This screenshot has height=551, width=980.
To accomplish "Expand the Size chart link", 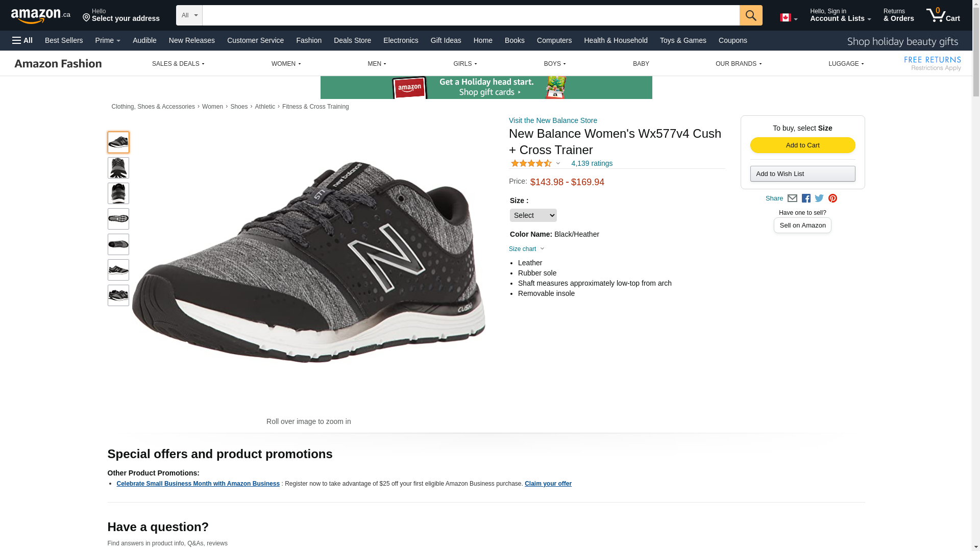I will [x=526, y=249].
